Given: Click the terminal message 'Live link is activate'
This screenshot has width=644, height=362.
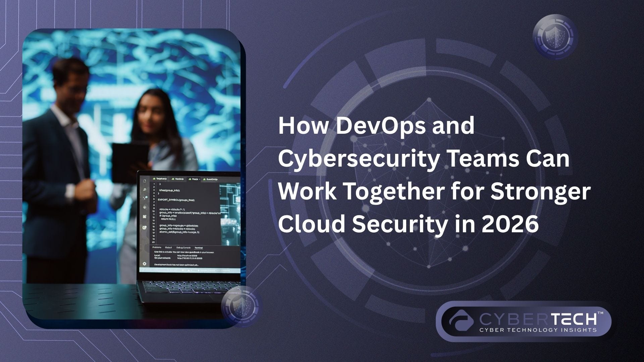Looking at the screenshot, I should tap(184, 252).
